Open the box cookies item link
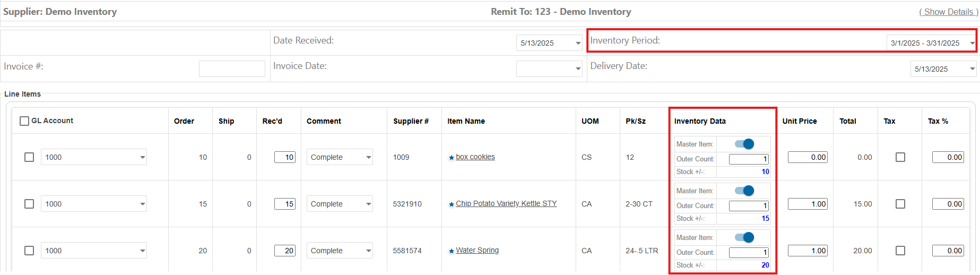The width and height of the screenshot is (980, 275). point(475,157)
